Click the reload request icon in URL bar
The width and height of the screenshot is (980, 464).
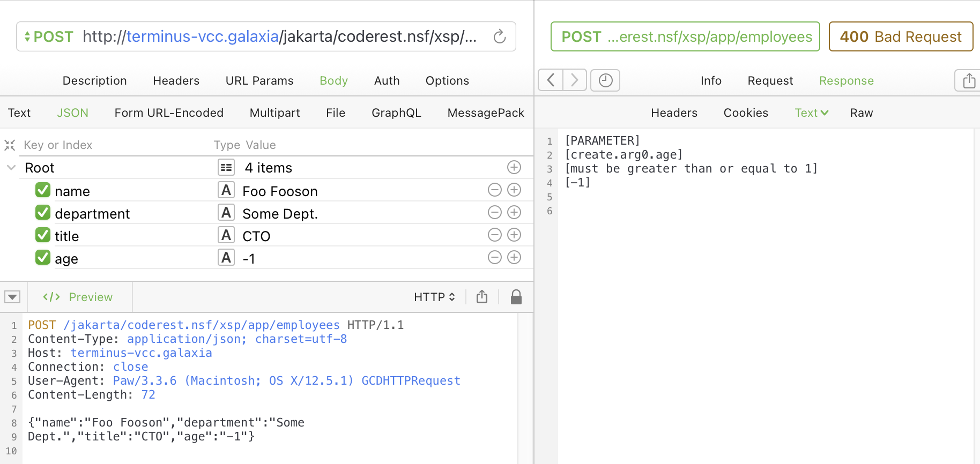click(x=499, y=36)
